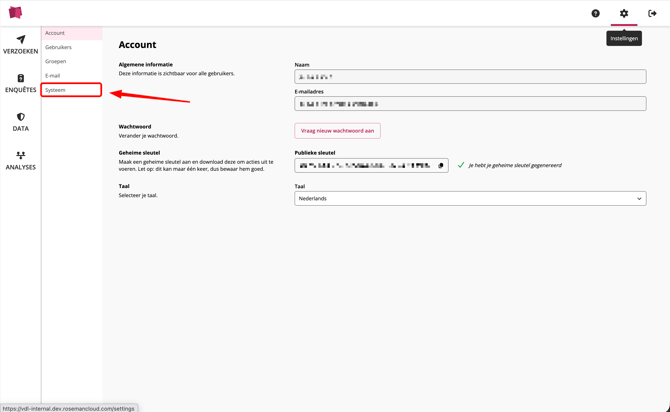Open the Data shield section
This screenshot has width=670, height=412.
click(x=20, y=122)
